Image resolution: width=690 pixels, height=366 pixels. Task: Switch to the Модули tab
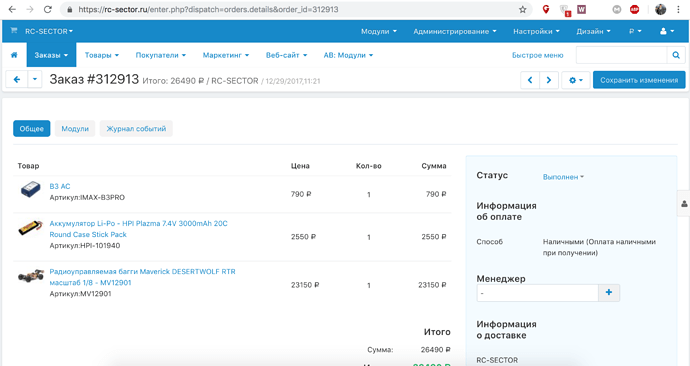(x=75, y=128)
